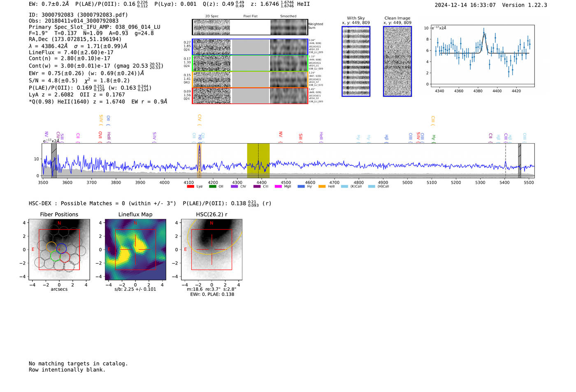
Task: Open the With Sky cutout image
Action: point(356,61)
